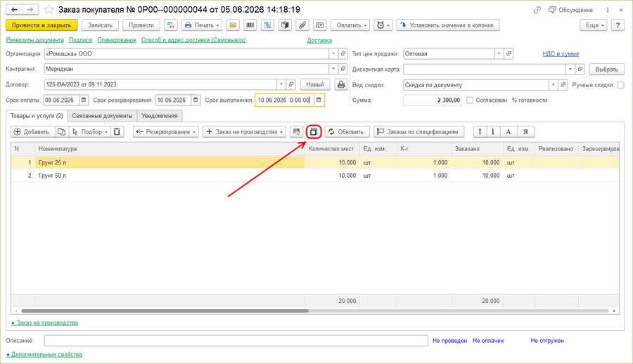Sort rows ascending with А button
The width and height of the screenshot is (633, 364).
point(509,131)
